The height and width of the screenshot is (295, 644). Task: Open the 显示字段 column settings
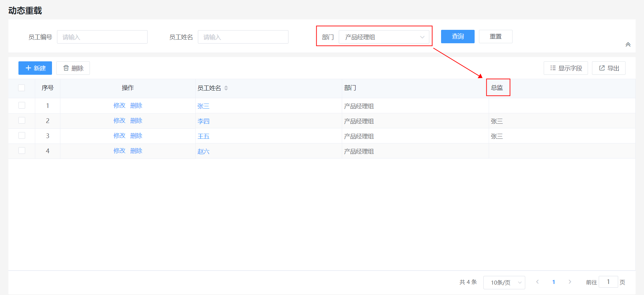[x=566, y=68]
